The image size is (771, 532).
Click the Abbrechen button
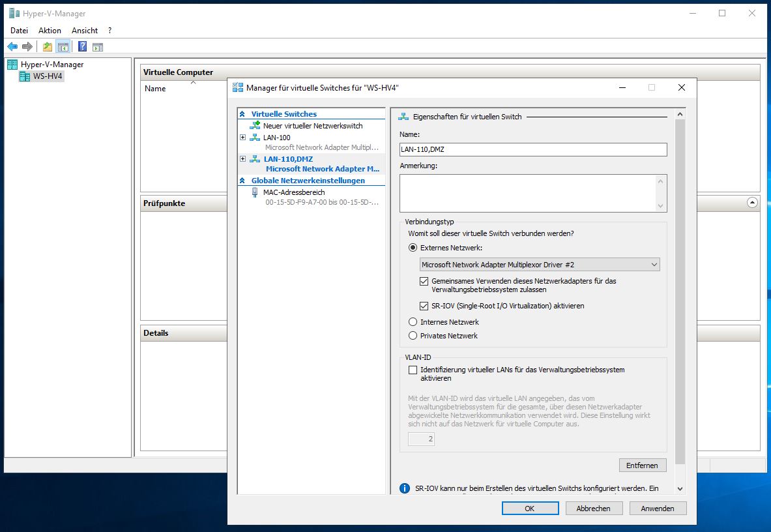594,509
